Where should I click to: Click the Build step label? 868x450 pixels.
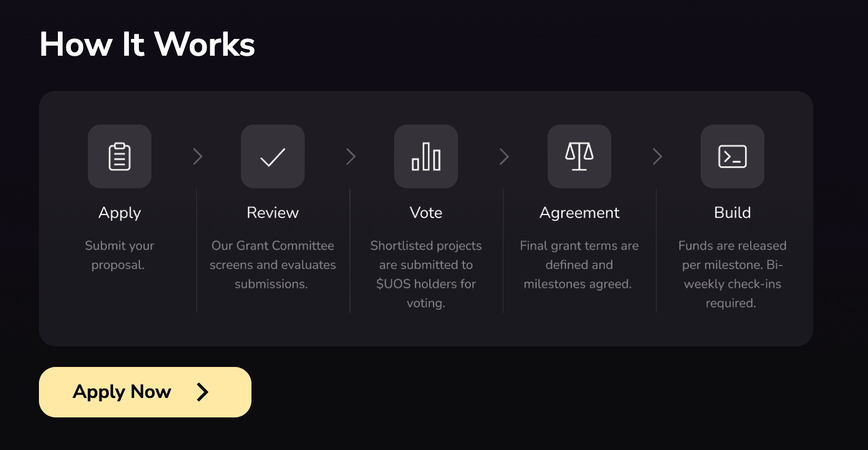732,213
